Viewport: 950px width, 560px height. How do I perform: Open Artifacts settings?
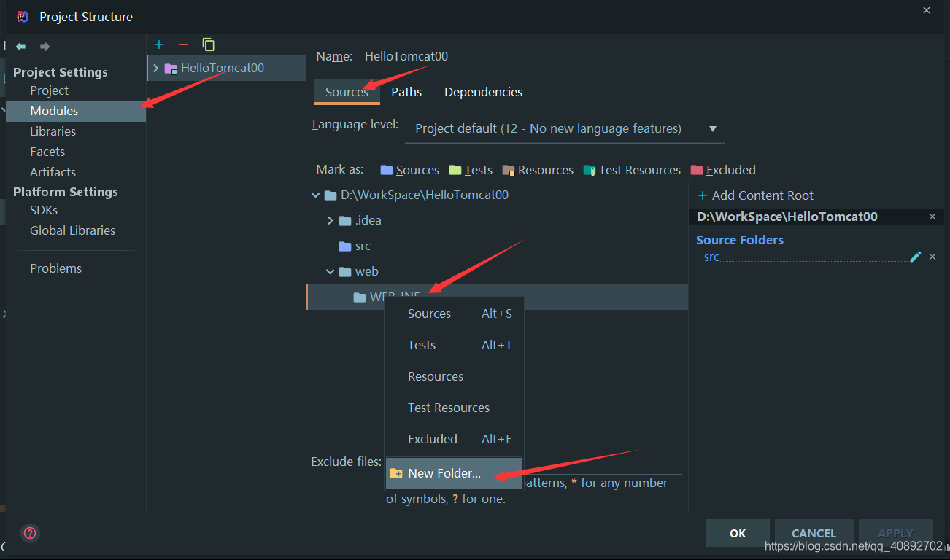(53, 172)
